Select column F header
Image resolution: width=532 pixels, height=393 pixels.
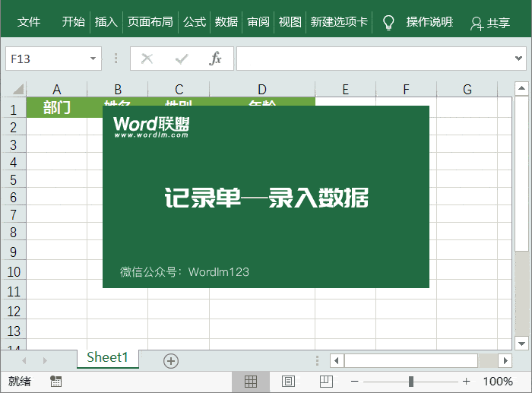[x=406, y=89]
